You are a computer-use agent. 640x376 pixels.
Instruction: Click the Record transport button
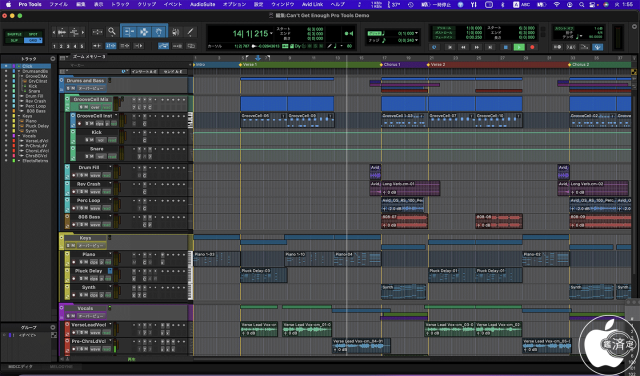pyautogui.click(x=532, y=47)
